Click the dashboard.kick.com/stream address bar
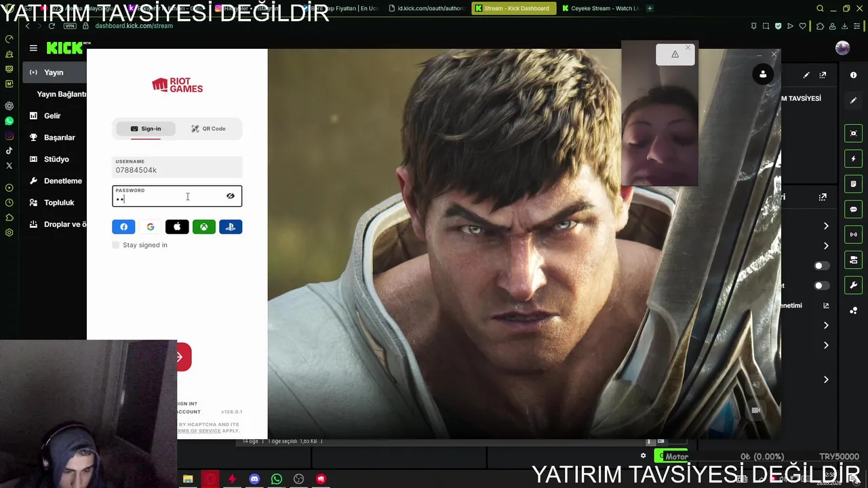Viewport: 868px width, 488px height. pyautogui.click(x=134, y=26)
